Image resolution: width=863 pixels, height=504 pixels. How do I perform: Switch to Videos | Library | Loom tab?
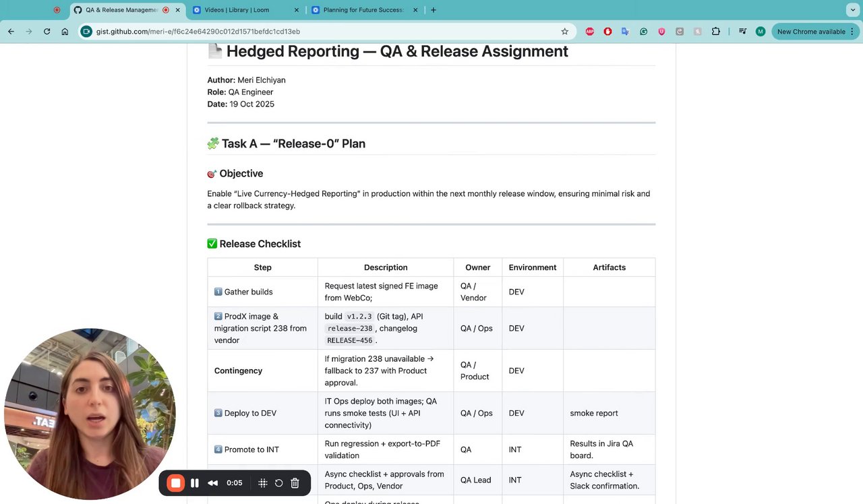tap(243, 10)
